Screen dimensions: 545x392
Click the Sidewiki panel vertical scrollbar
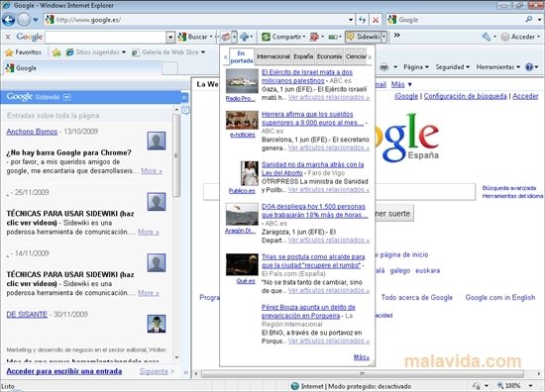point(176,233)
